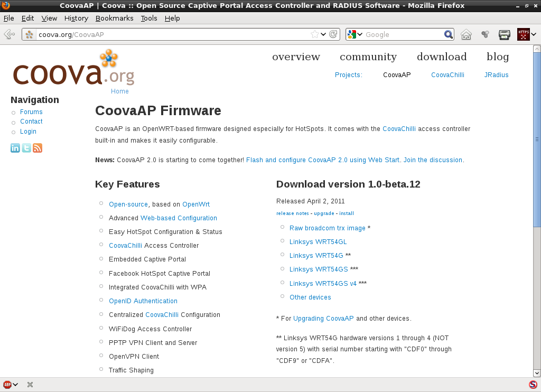Open the Tools menu

pos(148,18)
